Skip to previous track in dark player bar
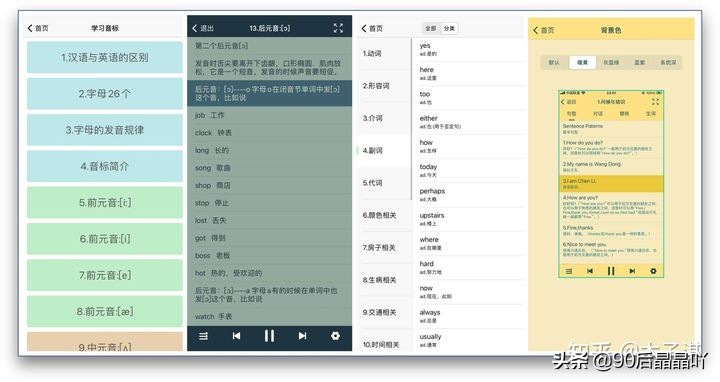Screen dimensions: 720x382 point(236,336)
